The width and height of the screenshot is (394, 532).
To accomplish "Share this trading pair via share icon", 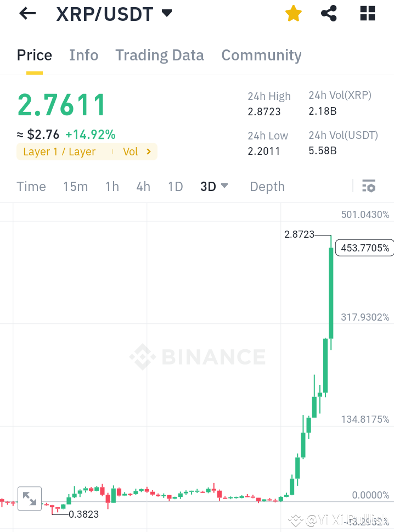I will pyautogui.click(x=329, y=13).
